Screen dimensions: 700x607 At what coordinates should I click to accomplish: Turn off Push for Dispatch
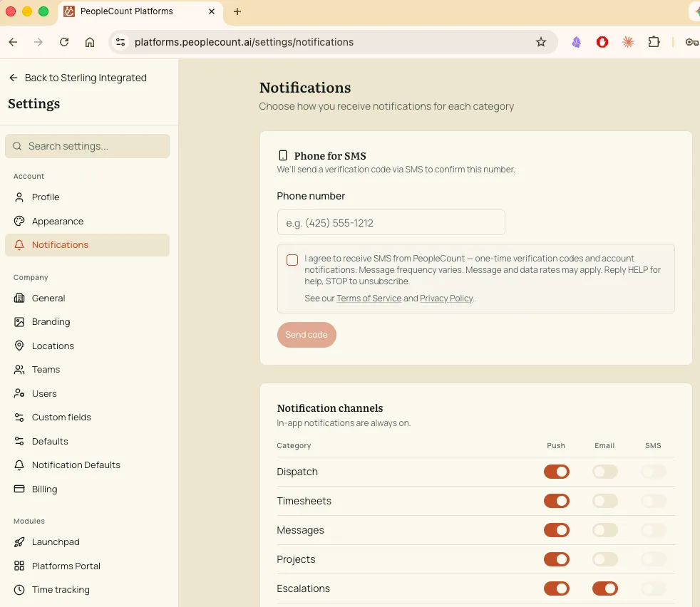tap(556, 472)
